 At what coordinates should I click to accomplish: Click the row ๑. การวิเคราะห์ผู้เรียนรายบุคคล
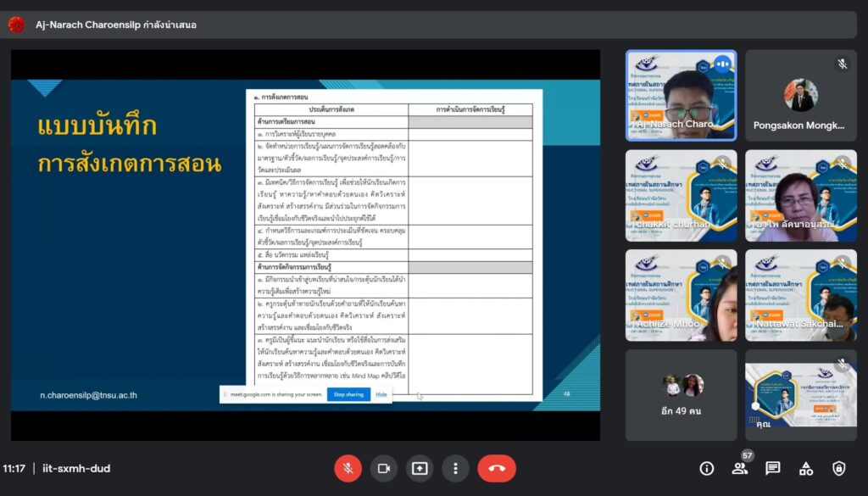click(393, 134)
